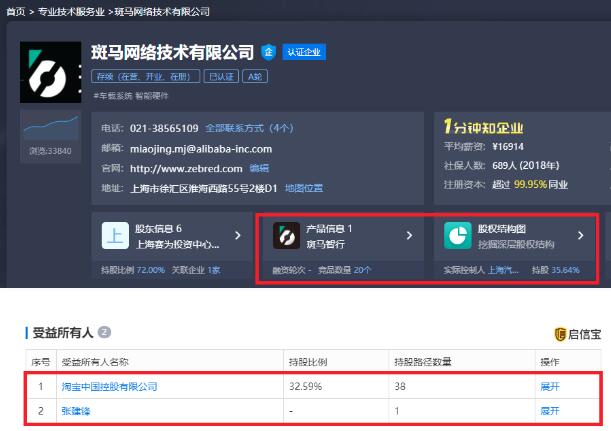Click the 斑马智行 product logo icon
The width and height of the screenshot is (611, 431).
click(286, 235)
